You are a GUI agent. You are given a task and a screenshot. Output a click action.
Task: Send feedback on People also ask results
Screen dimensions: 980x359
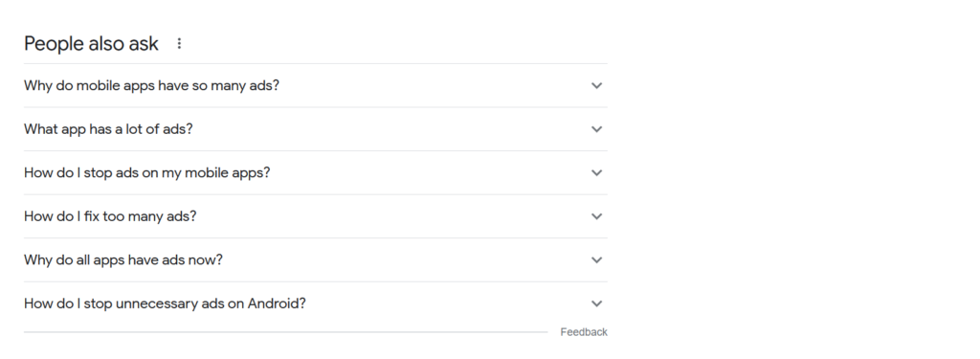click(x=584, y=332)
